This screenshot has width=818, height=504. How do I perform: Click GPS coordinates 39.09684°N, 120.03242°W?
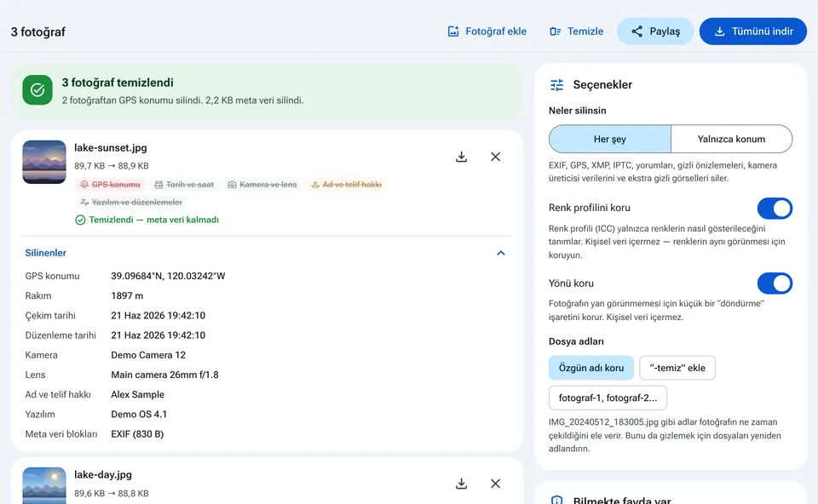168,276
